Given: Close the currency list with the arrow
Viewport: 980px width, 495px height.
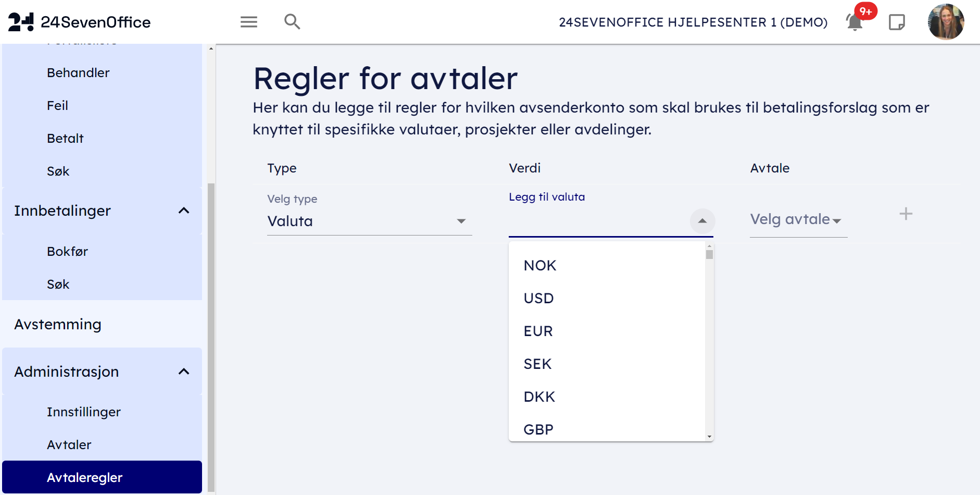Looking at the screenshot, I should click(702, 221).
